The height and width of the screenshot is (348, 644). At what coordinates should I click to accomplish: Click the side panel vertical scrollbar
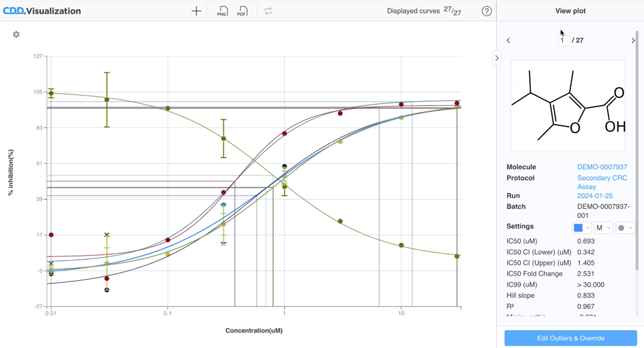[x=638, y=150]
